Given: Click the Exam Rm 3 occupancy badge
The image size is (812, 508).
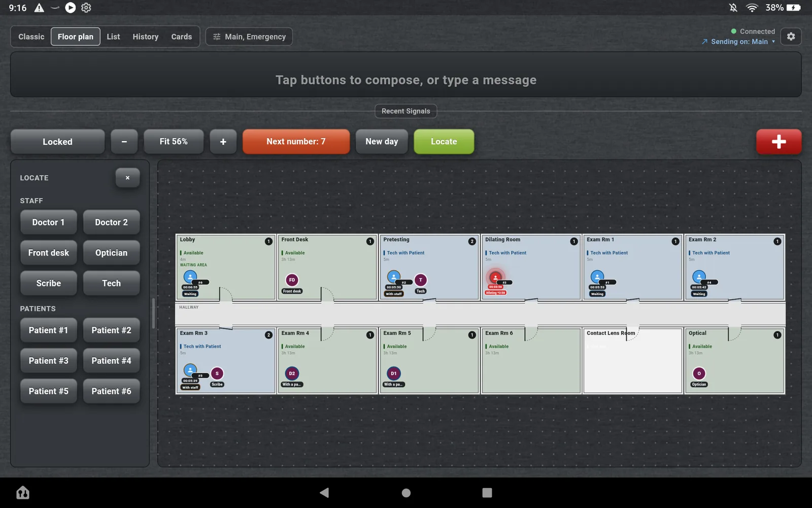Looking at the screenshot, I should (x=268, y=335).
